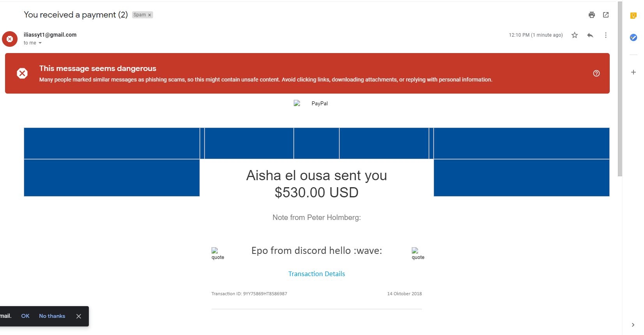Reply to the message arrow icon
The height and width of the screenshot is (335, 644).
click(590, 35)
